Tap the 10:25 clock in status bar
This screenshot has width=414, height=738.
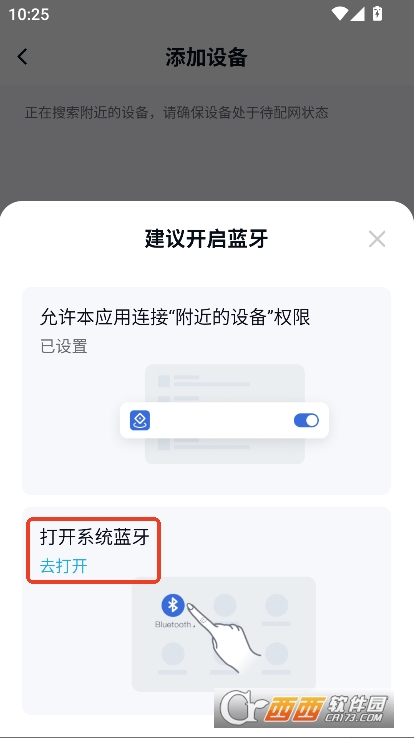pos(29,14)
